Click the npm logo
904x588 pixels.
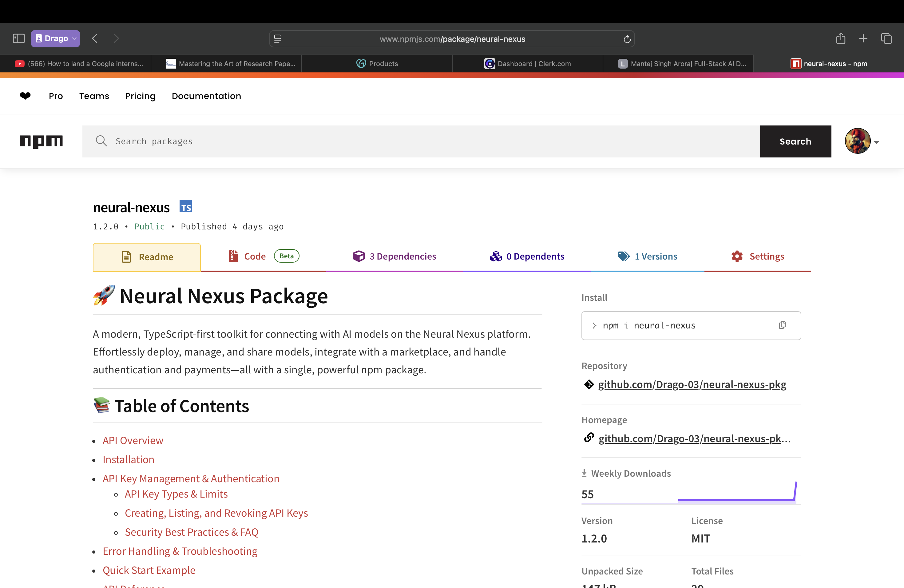(41, 141)
